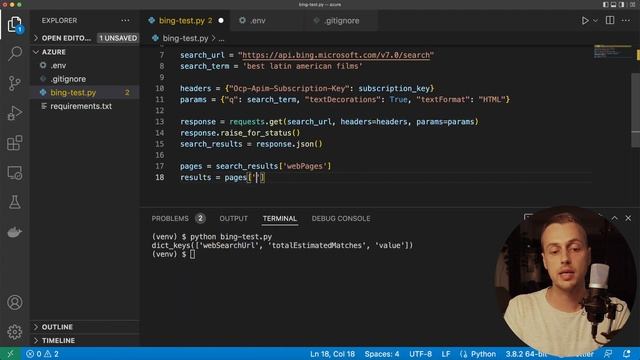Click bing-test.py breadcrumb
The height and width of the screenshot is (360, 640).
tap(185, 38)
